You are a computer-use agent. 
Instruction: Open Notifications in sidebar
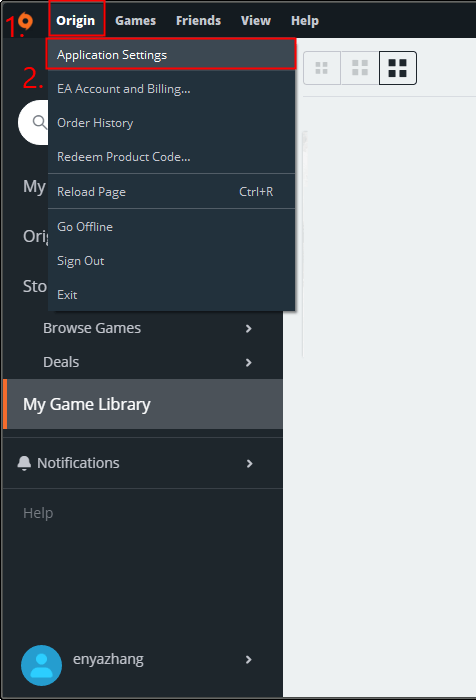point(78,463)
